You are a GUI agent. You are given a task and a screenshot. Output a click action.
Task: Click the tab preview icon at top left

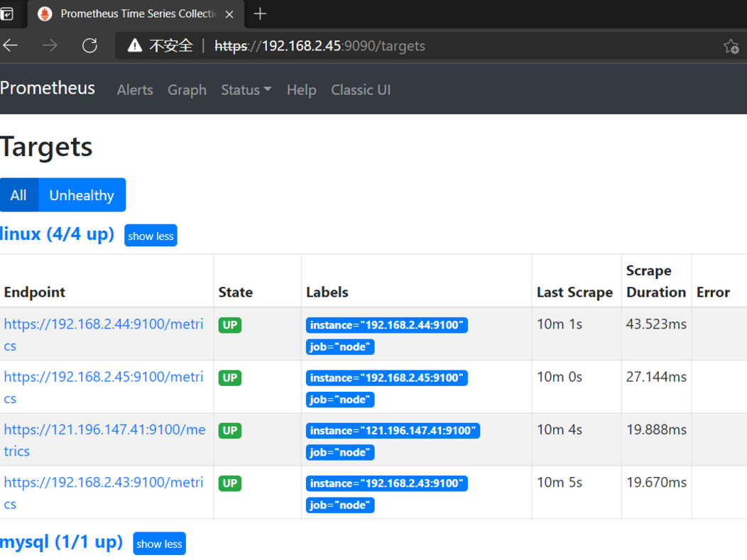coord(10,13)
